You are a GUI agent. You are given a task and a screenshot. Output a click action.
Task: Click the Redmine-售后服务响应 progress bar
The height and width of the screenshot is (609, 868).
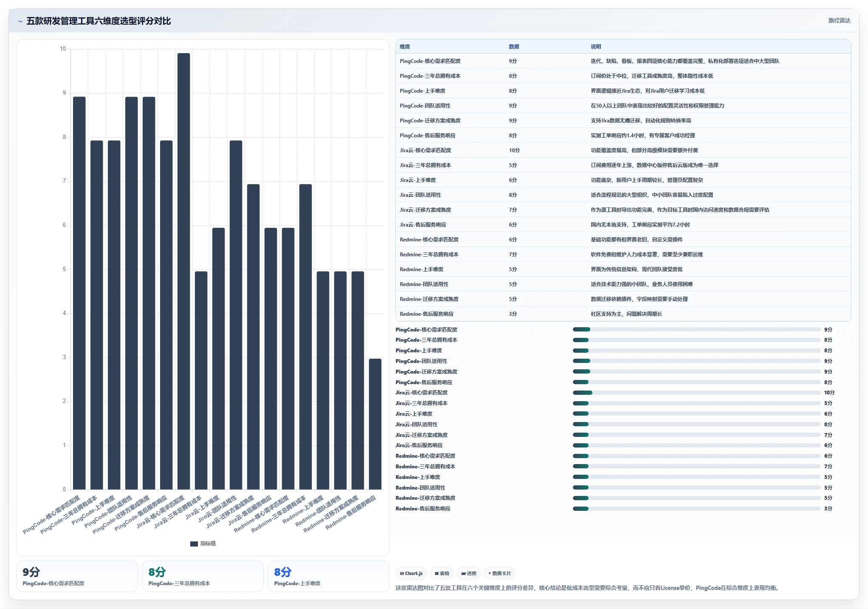pyautogui.click(x=696, y=509)
